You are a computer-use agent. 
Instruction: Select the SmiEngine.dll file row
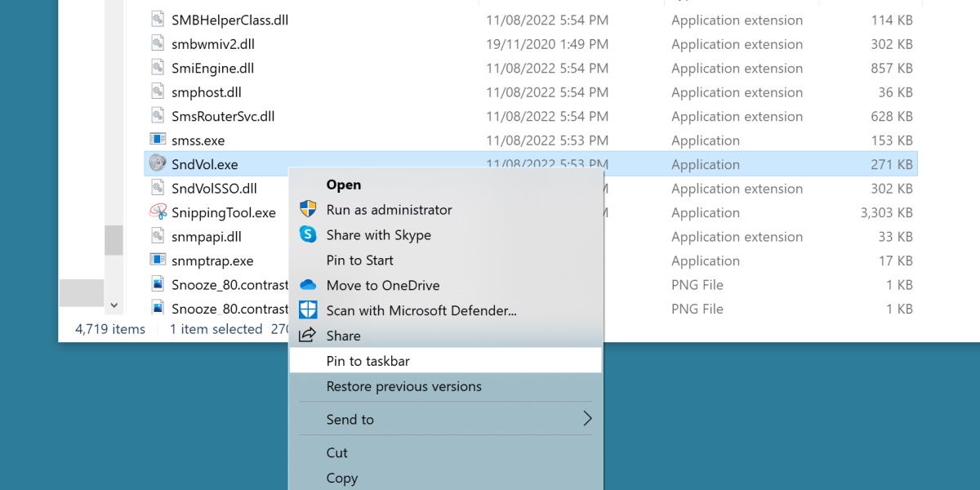click(x=212, y=69)
